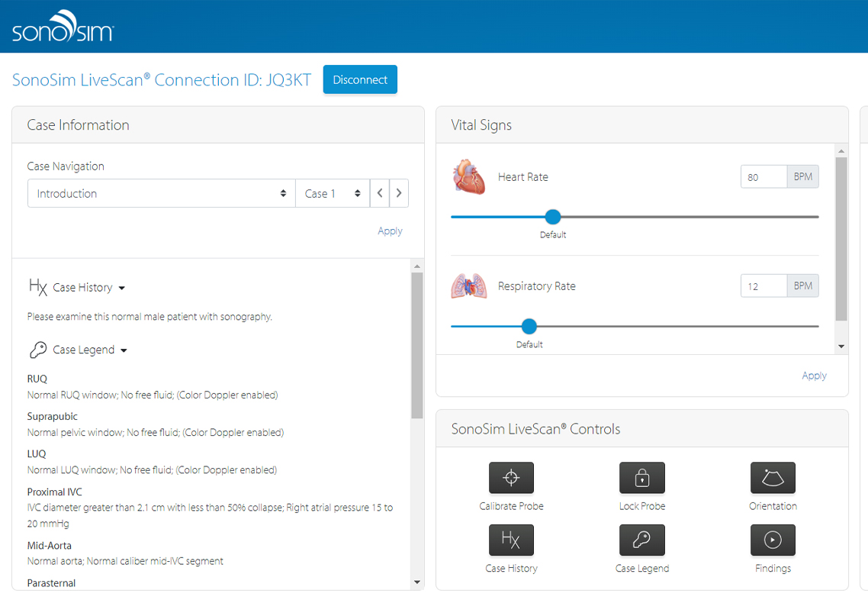Click the LUQ legend entry heading

pyautogui.click(x=37, y=453)
